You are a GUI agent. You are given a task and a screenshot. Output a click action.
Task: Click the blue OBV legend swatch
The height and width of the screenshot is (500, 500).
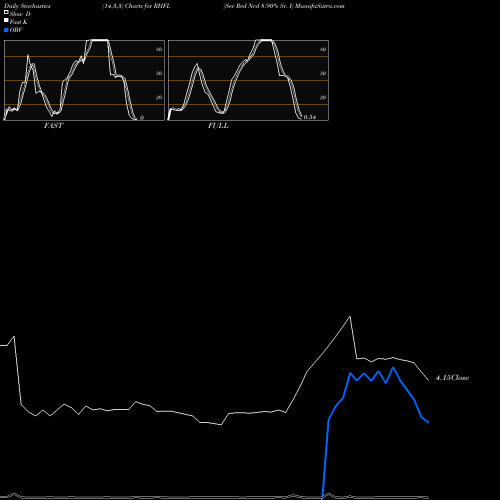(x=6, y=30)
